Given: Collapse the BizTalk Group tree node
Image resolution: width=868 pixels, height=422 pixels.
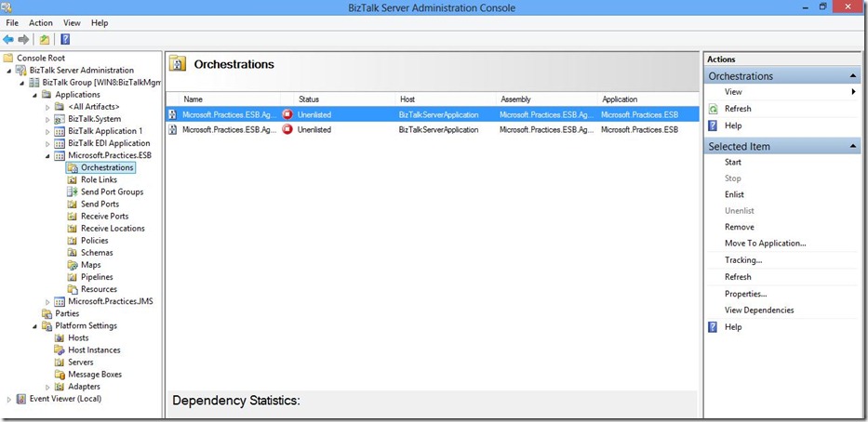Looking at the screenshot, I should click(21, 83).
